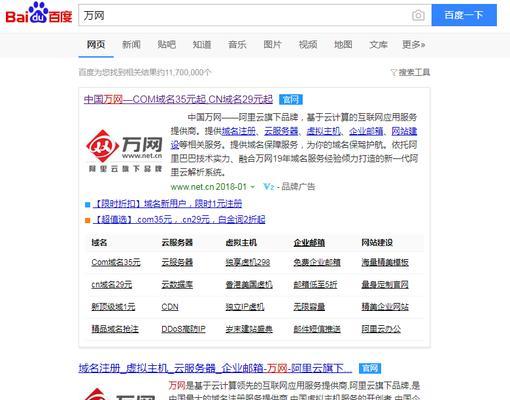Image resolution: width=510 pixels, height=400 pixels.
Task: Click the 域名 column header
Action: pyautogui.click(x=99, y=243)
